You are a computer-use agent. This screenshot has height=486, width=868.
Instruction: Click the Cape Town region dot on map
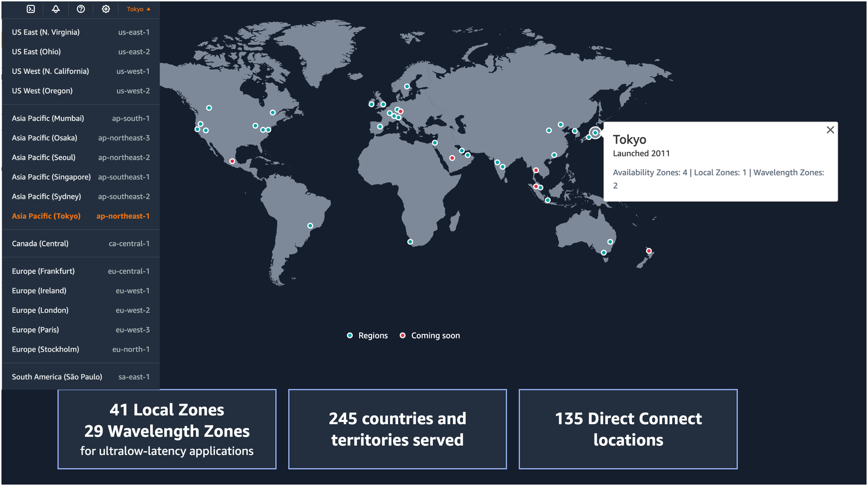coord(410,242)
